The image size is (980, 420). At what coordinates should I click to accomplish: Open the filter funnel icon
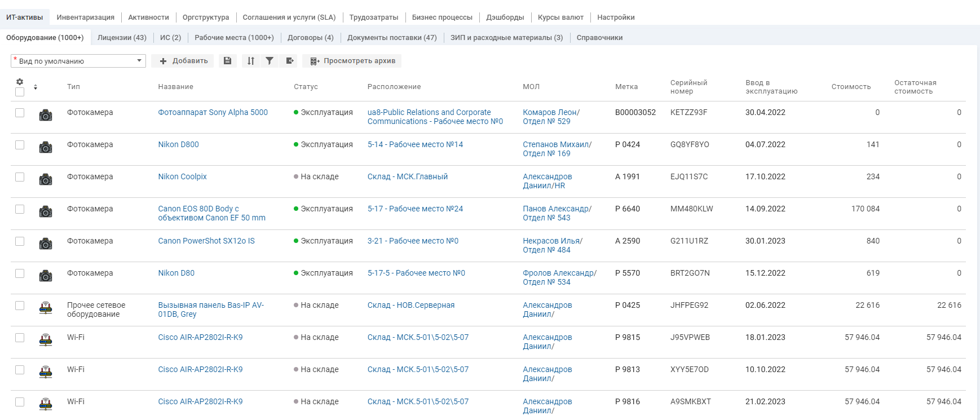click(270, 61)
